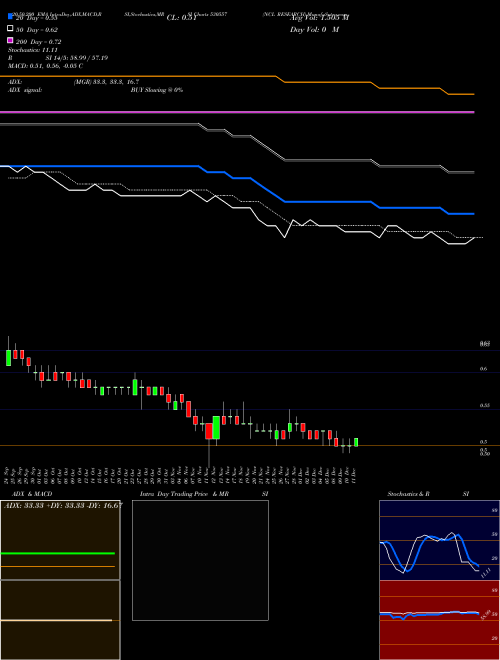Click the 'BUY Slowing @ 0%' signal text
500x660 pixels.
coord(157,90)
